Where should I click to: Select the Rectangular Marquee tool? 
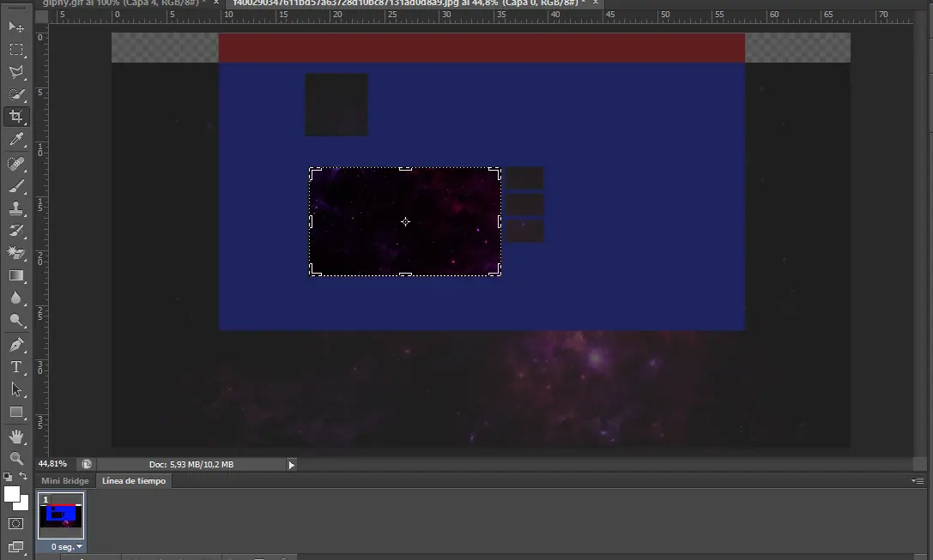pyautogui.click(x=16, y=50)
